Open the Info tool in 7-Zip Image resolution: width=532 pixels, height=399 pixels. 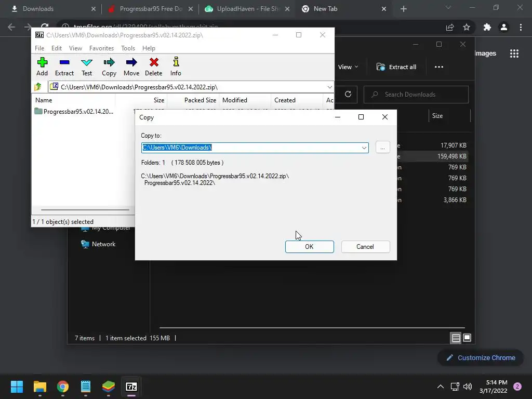click(x=176, y=67)
